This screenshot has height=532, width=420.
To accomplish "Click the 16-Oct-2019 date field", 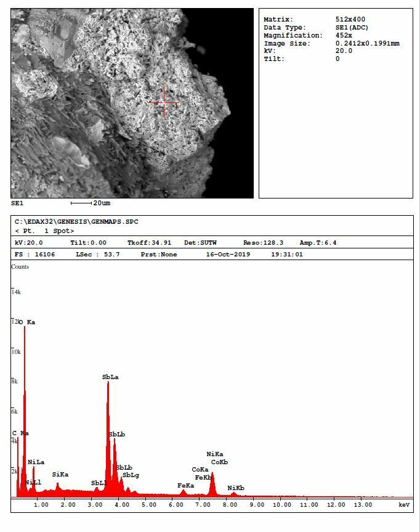I will click(x=228, y=254).
